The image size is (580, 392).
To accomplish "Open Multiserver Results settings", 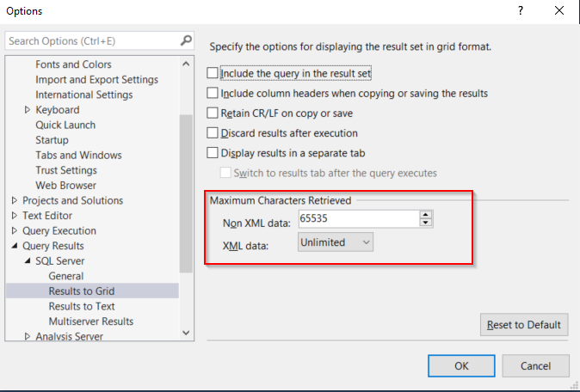I will [x=91, y=322].
